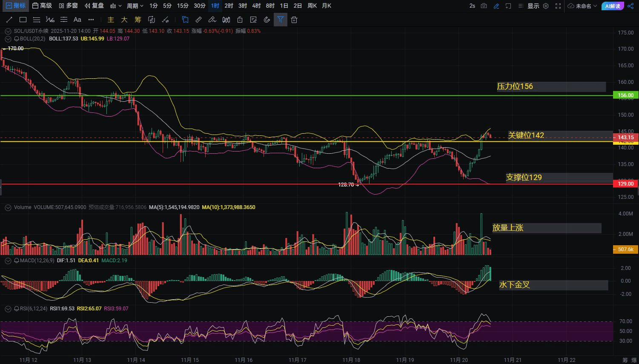Toggle the blue filter funnel button
Screen dimensions: 639x364
coord(280,20)
